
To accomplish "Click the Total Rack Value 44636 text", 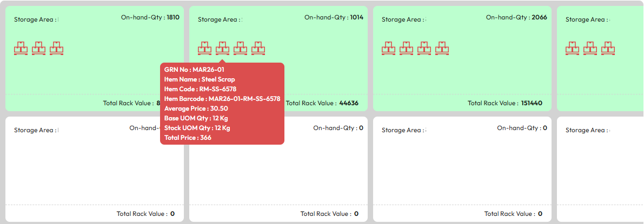I will (322, 103).
